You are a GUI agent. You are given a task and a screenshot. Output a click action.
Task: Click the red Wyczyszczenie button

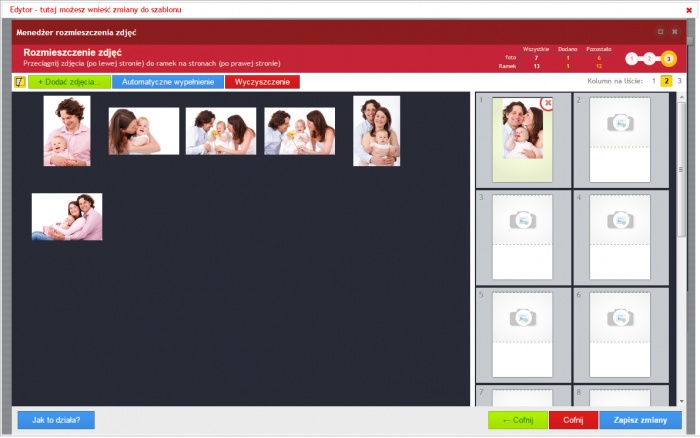(x=262, y=82)
